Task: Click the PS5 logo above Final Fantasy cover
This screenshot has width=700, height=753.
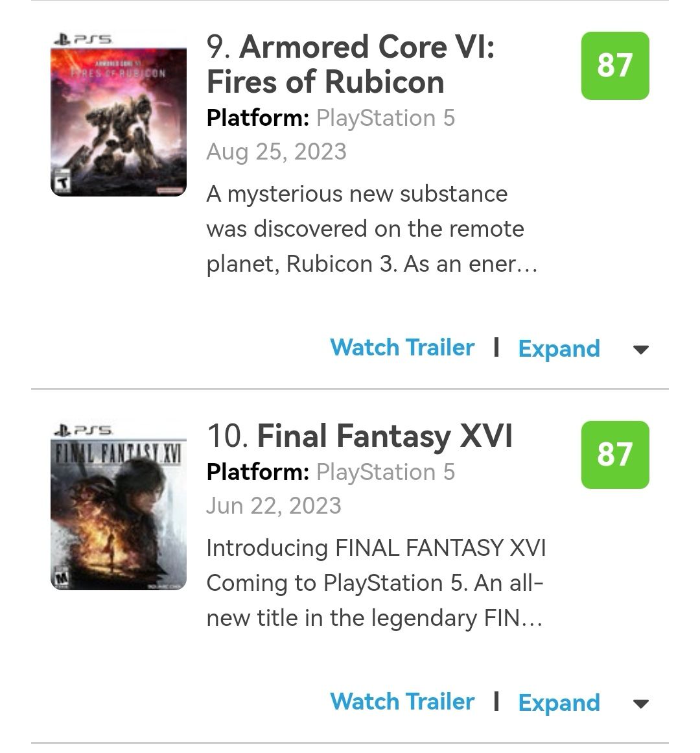Action: click(x=84, y=429)
